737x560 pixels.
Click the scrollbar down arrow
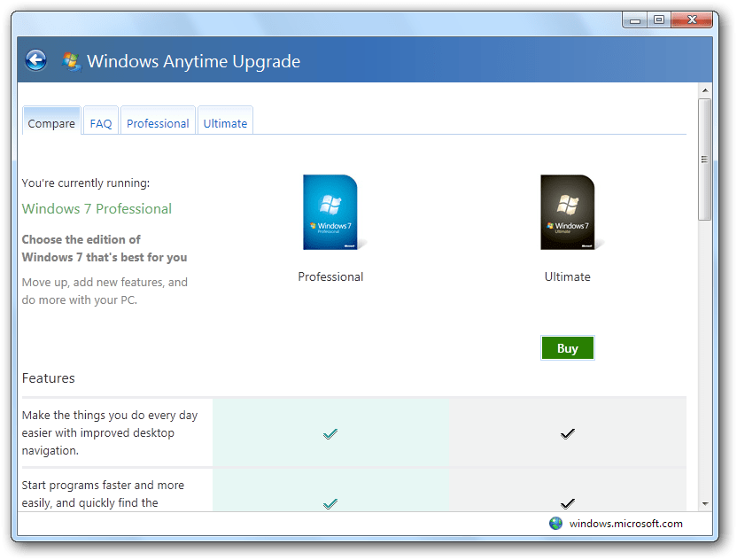point(704,503)
